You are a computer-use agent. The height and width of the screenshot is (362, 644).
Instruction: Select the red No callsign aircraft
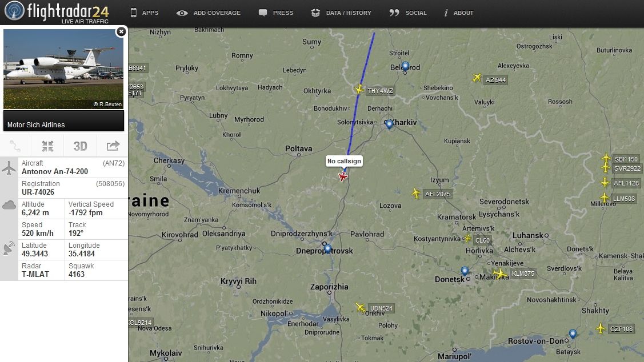point(342,176)
